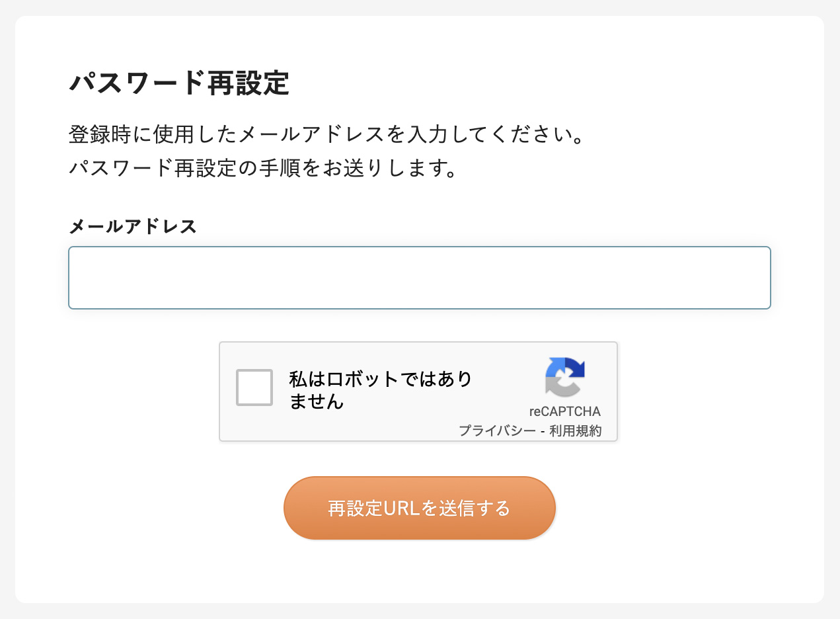Image resolution: width=840 pixels, height=619 pixels.
Task: Click the "私はロボットではありません" label text
Action: 380,390
